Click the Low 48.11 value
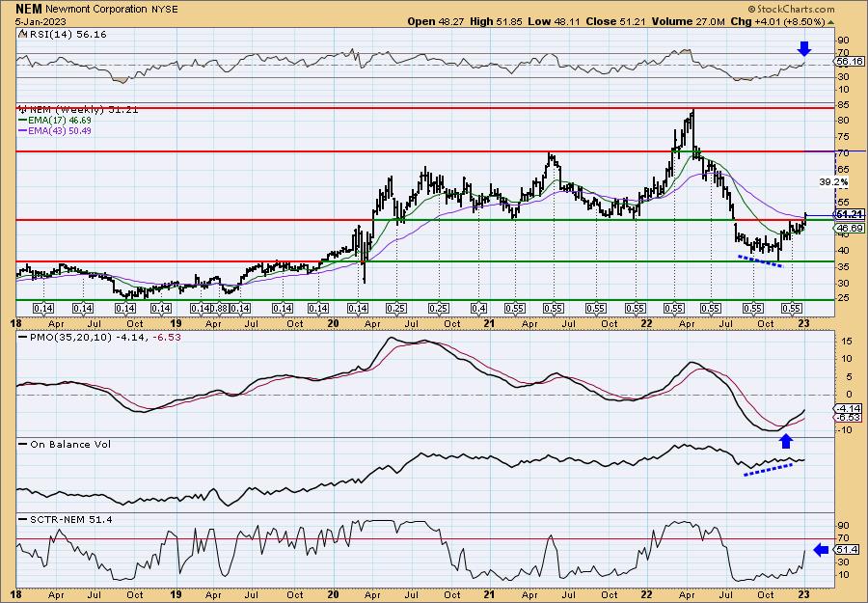 (x=552, y=21)
